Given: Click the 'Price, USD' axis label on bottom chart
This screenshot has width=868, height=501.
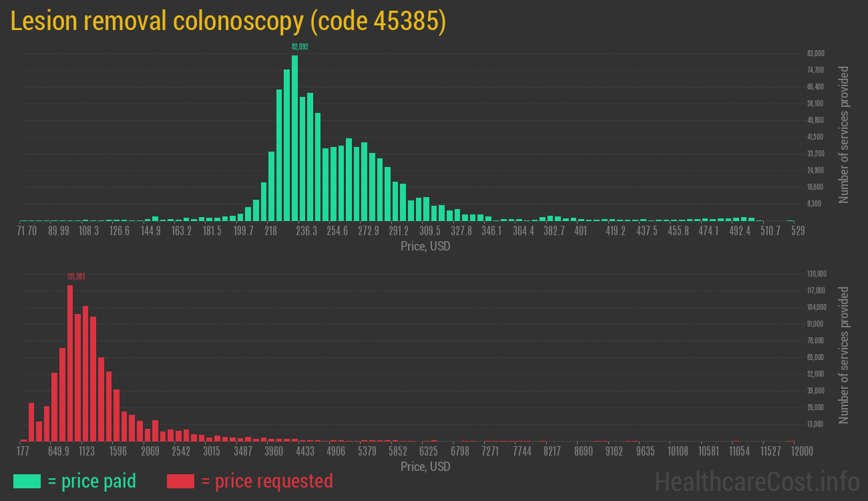Looking at the screenshot, I should point(425,467).
